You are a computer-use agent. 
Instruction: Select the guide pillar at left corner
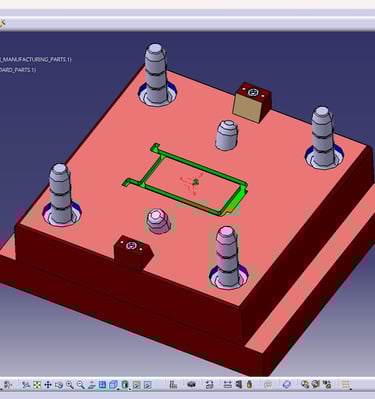pos(60,193)
